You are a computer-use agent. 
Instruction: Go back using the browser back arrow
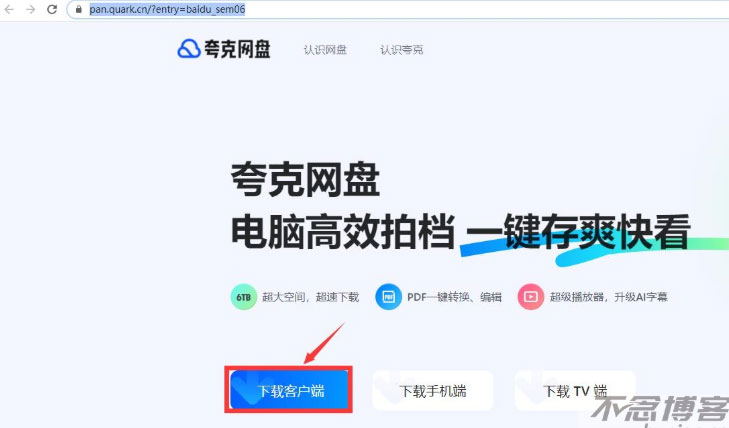pos(9,9)
